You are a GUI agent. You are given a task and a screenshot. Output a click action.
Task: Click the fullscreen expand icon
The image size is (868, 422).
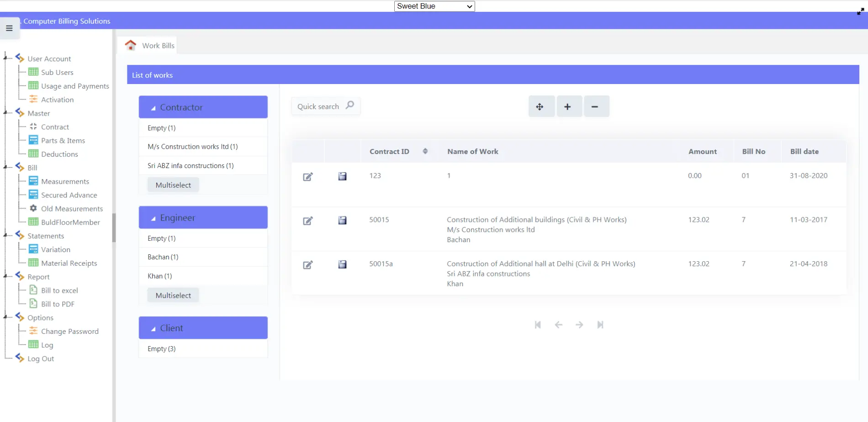860,12
